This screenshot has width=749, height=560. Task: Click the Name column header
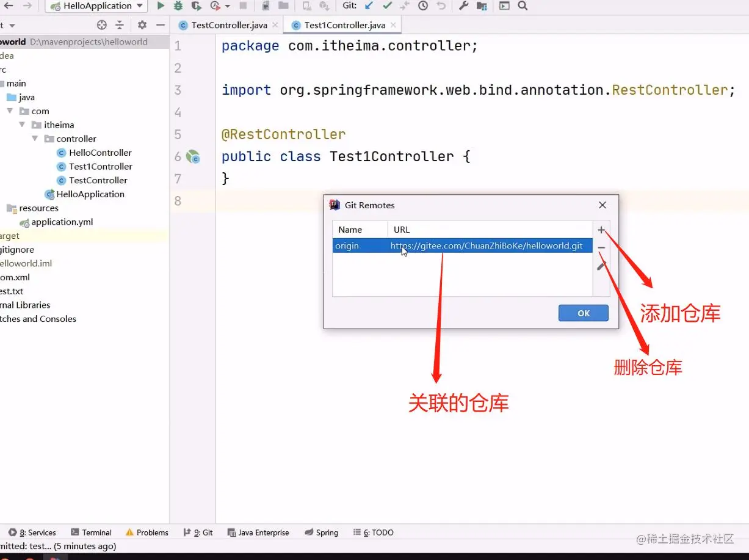360,230
